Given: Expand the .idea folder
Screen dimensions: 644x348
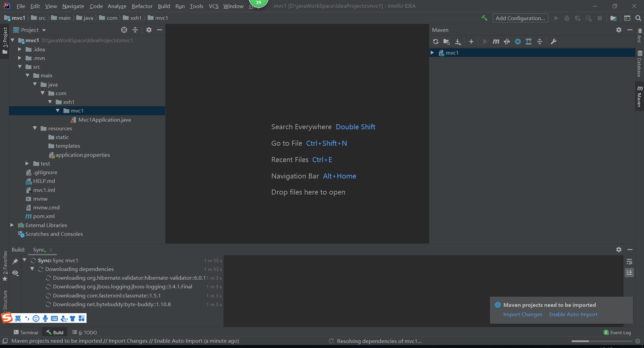Looking at the screenshot, I should point(19,49).
